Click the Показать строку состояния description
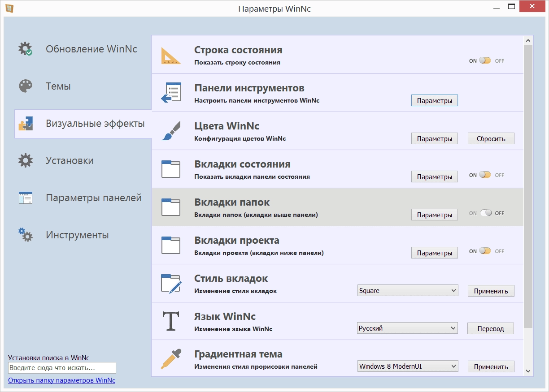The image size is (549, 392). click(x=237, y=62)
